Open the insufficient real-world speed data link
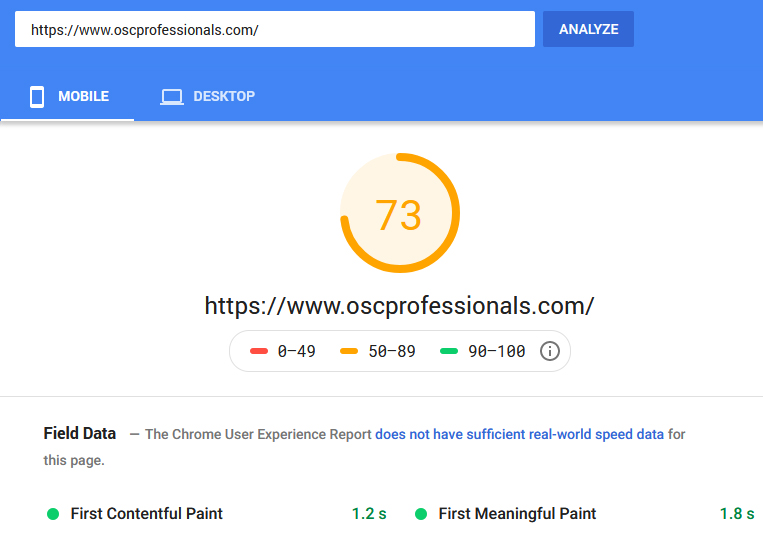The image size is (763, 542). click(x=519, y=434)
